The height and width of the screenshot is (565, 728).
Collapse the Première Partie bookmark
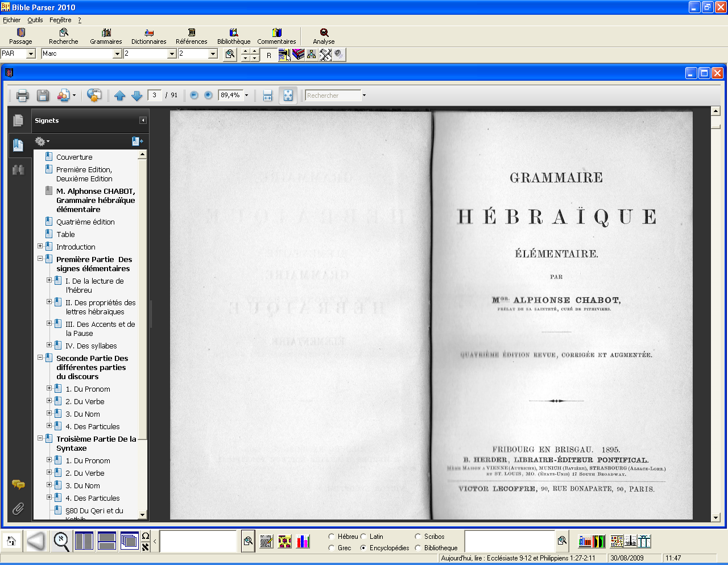(40, 259)
